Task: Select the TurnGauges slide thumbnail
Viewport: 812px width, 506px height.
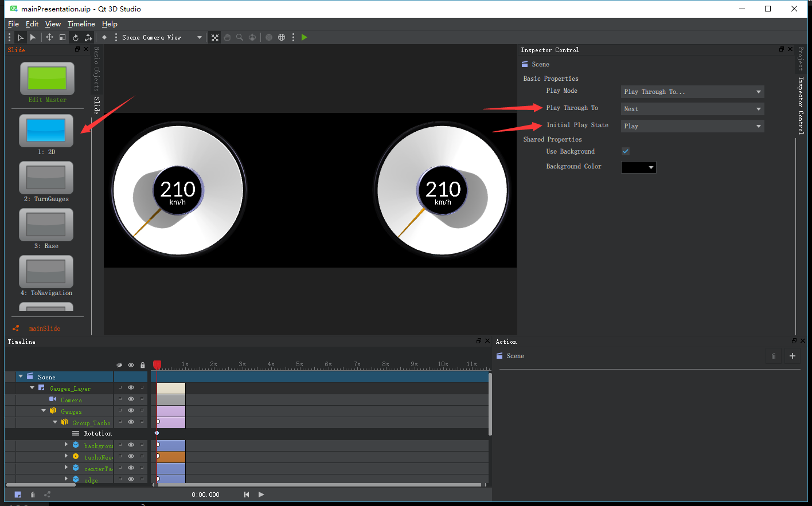Action: [x=46, y=178]
